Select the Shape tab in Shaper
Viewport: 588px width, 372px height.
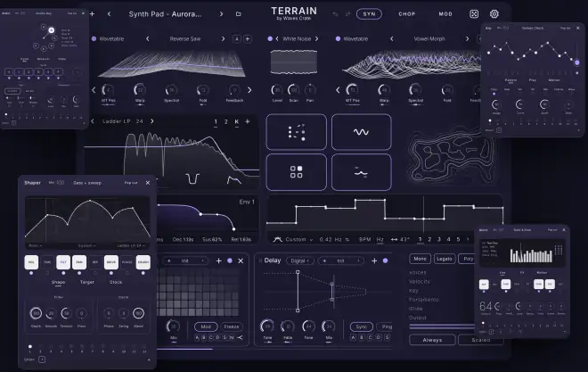coord(58,282)
